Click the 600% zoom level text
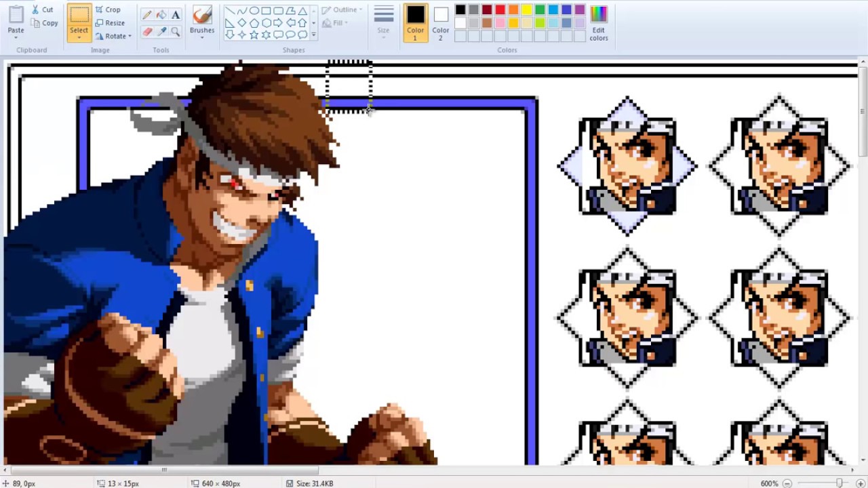 pyautogui.click(x=769, y=484)
